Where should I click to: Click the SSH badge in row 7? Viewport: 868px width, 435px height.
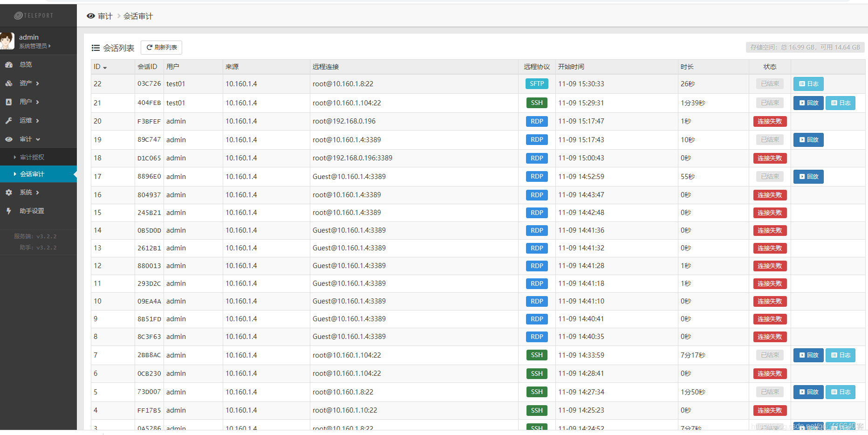[537, 355]
